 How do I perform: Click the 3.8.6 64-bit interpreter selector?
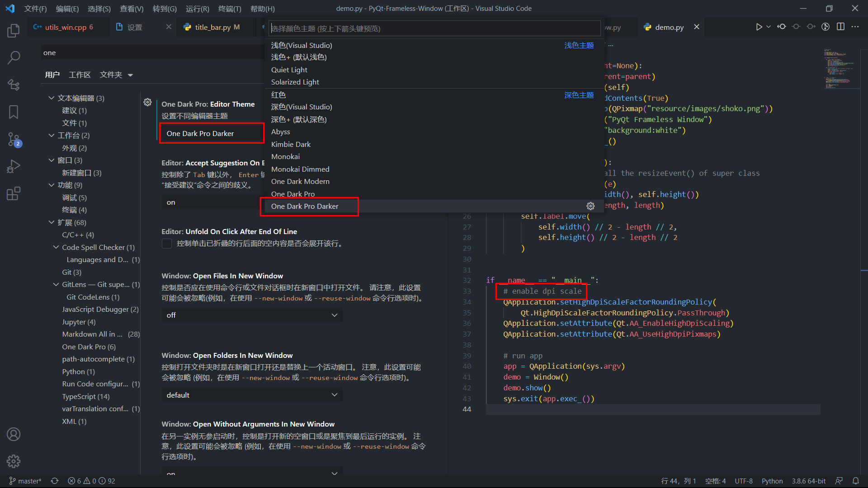(808, 481)
